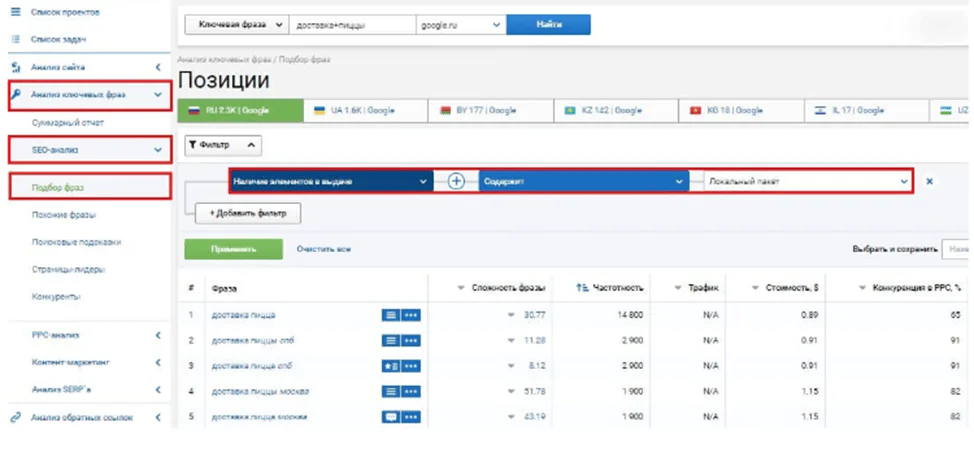Open three-dots menu for second phrase row
Image resolution: width=974 pixels, height=453 pixels.
411,341
